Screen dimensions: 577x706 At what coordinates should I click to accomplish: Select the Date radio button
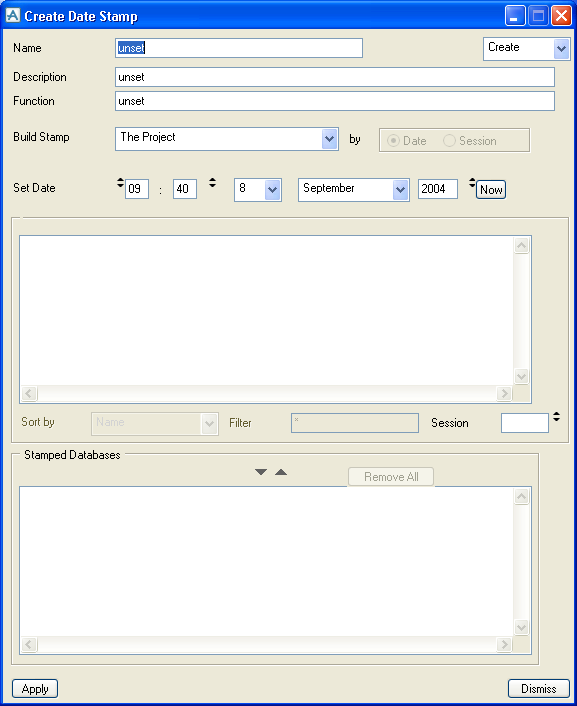coord(393,141)
